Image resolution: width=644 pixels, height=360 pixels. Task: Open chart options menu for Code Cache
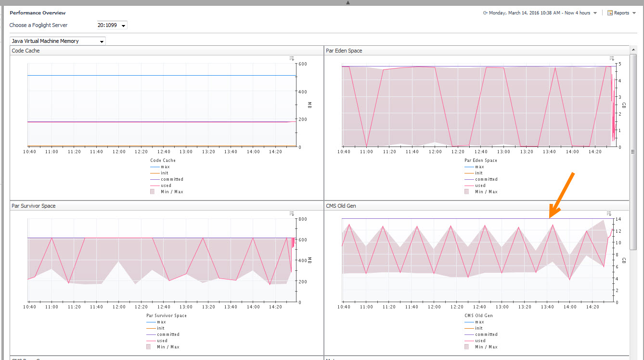(292, 58)
